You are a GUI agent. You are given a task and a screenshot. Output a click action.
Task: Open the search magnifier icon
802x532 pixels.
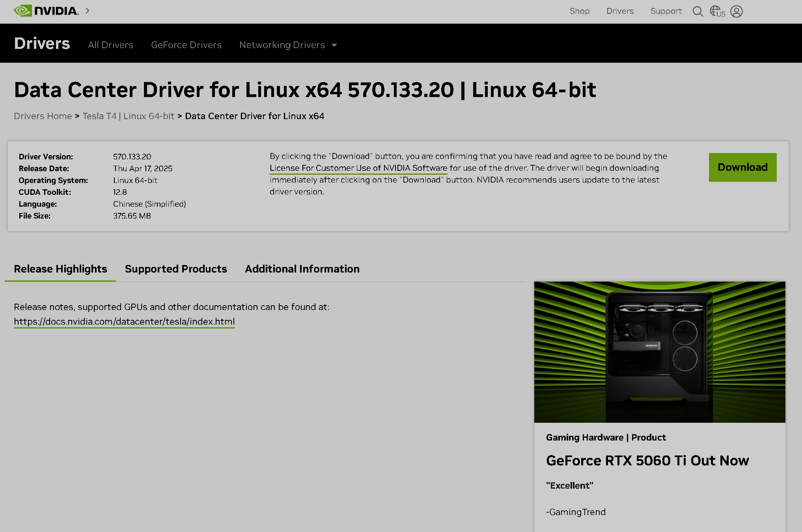click(x=698, y=11)
